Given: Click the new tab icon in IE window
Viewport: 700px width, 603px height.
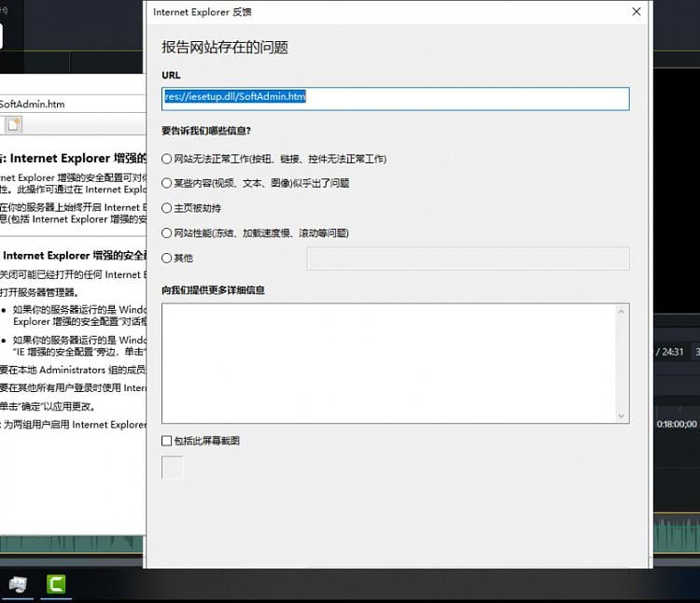Looking at the screenshot, I should 13,124.
